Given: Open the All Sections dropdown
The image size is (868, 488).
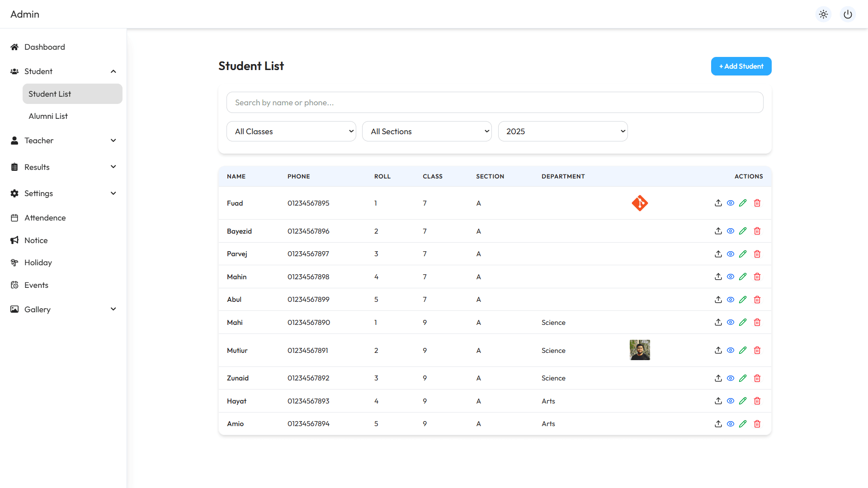Looking at the screenshot, I should click(x=427, y=131).
